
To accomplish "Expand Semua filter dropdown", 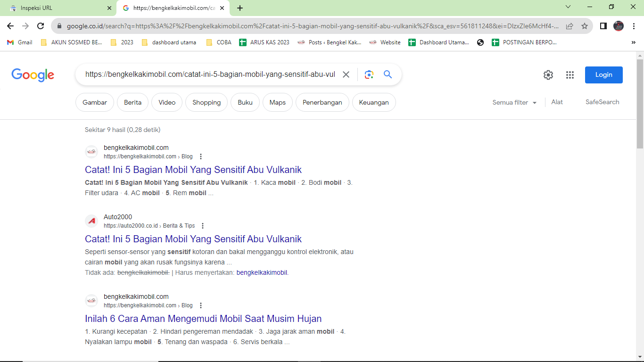I will tap(514, 102).
